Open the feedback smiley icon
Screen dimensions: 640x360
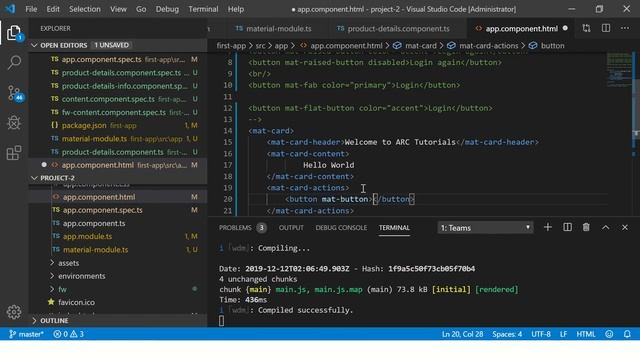[x=609, y=334]
